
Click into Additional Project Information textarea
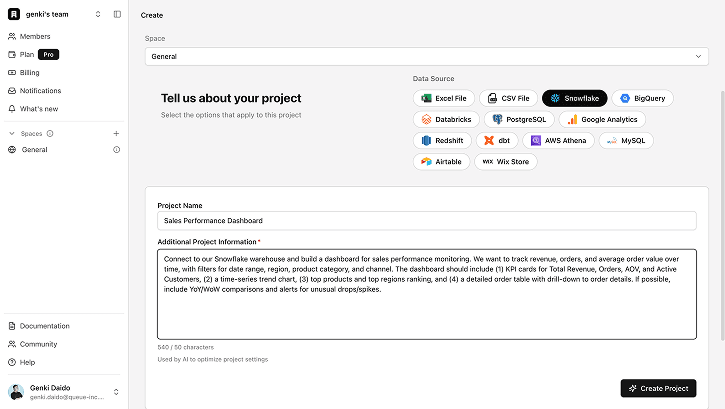coord(427,294)
